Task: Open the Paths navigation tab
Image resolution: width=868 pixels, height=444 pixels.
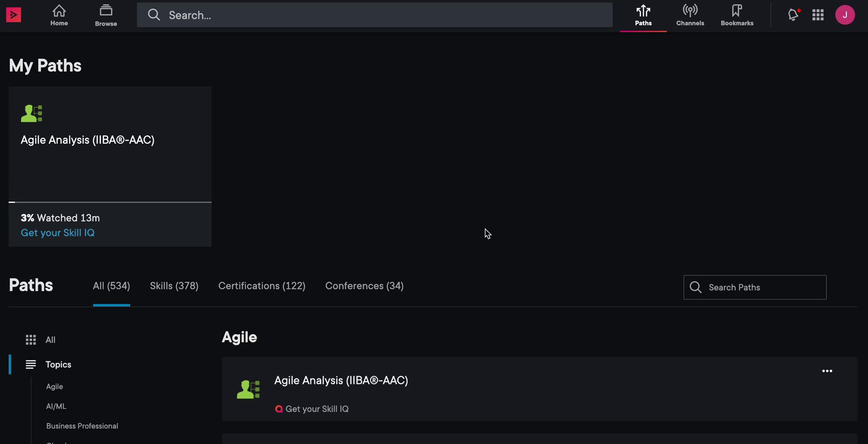Action: (x=643, y=16)
